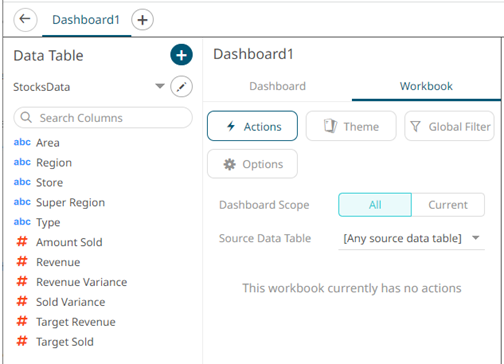Switch to the Dashboard tab
This screenshot has width=504, height=364.
pos(277,86)
